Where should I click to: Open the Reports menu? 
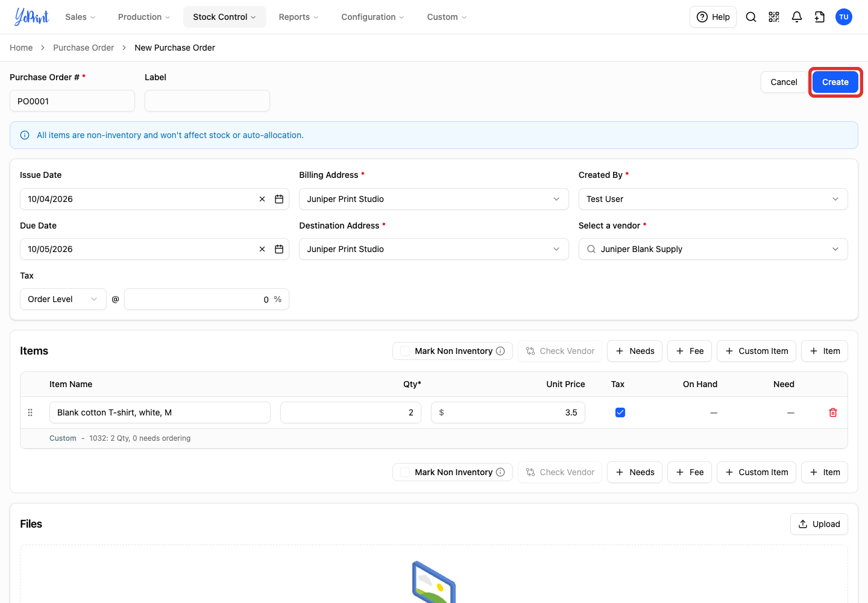299,17
